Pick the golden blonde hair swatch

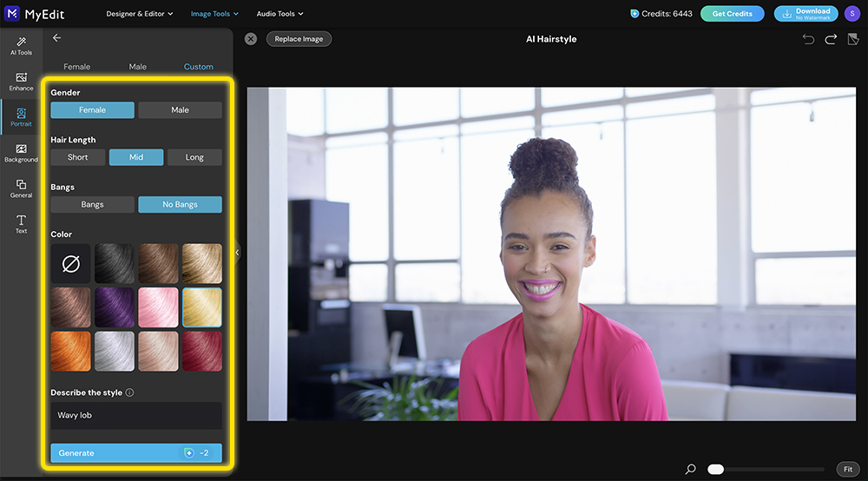point(202,307)
